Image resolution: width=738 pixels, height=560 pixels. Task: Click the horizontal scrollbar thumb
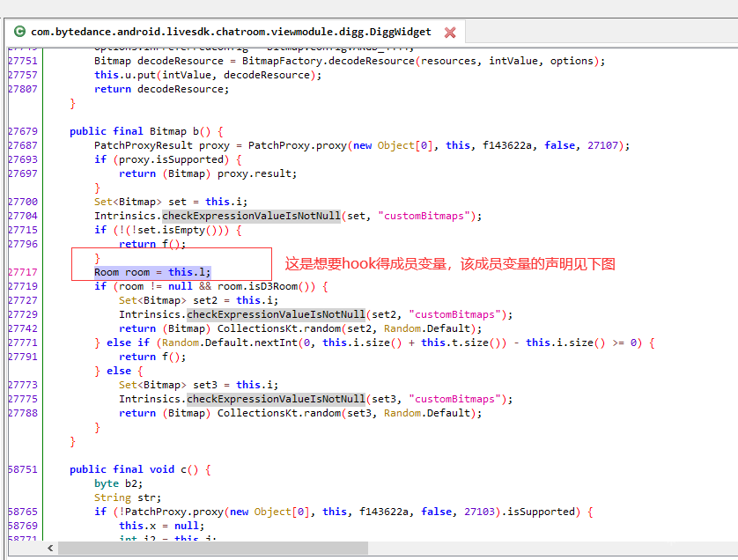coord(213,548)
